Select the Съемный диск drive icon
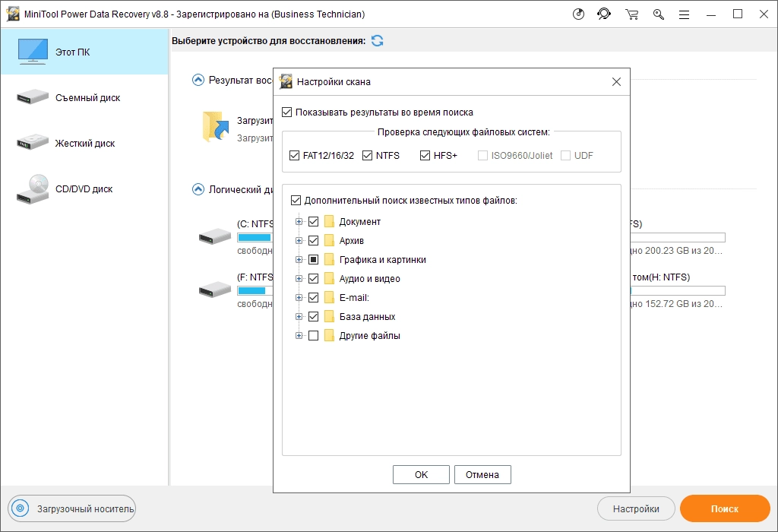This screenshot has height=532, width=778. [32, 97]
